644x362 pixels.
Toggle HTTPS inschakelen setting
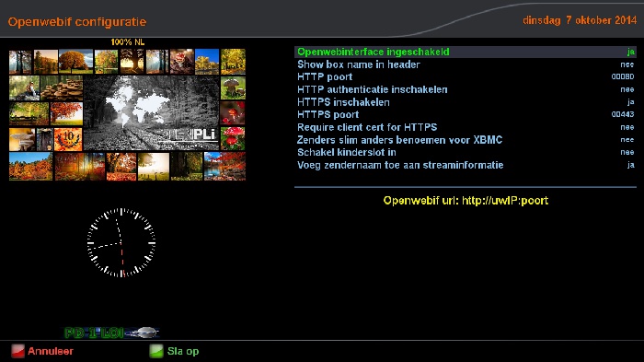(466, 102)
